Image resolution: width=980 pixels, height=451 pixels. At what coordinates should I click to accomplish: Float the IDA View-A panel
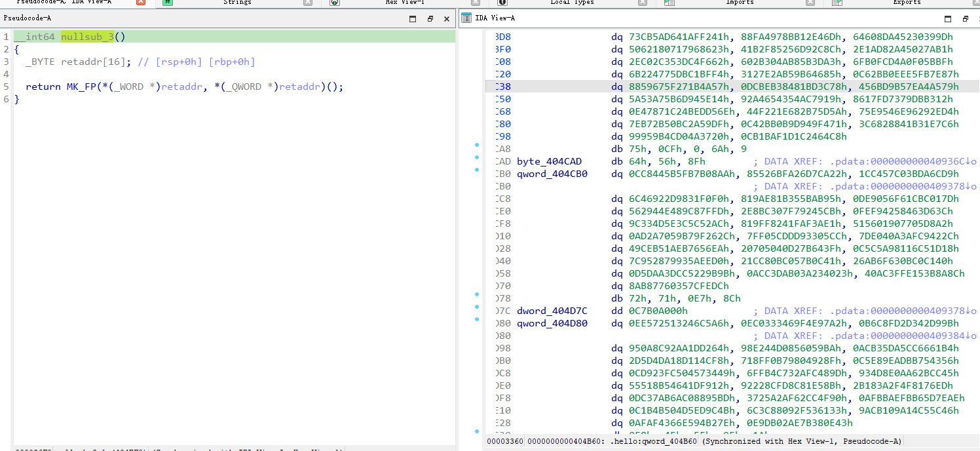tap(965, 18)
